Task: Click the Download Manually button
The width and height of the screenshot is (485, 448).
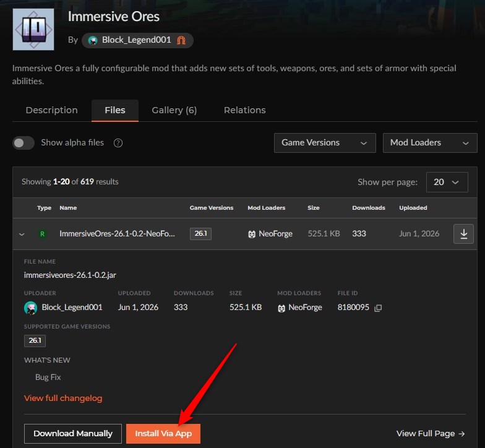Action: [73, 433]
